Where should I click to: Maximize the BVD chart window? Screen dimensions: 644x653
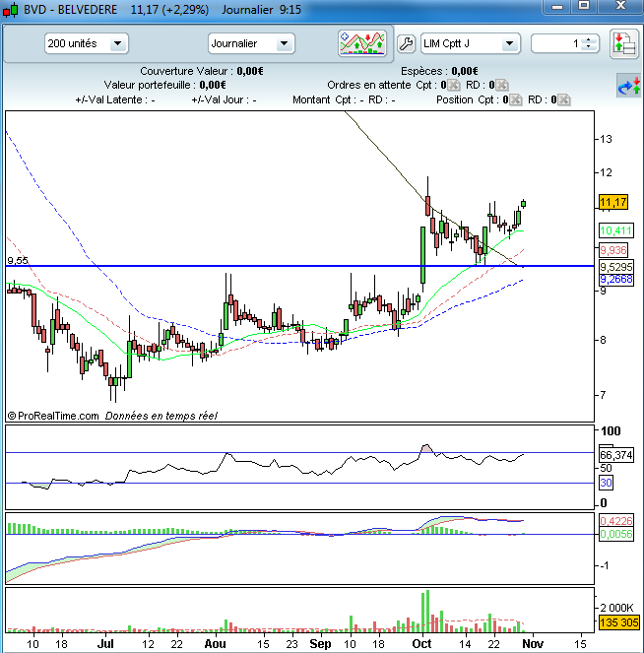pyautogui.click(x=584, y=6)
